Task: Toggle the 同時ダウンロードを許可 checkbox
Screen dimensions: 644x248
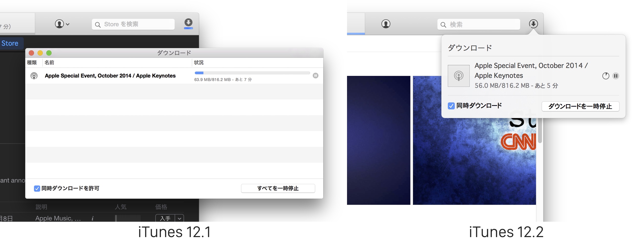Action: coord(37,188)
